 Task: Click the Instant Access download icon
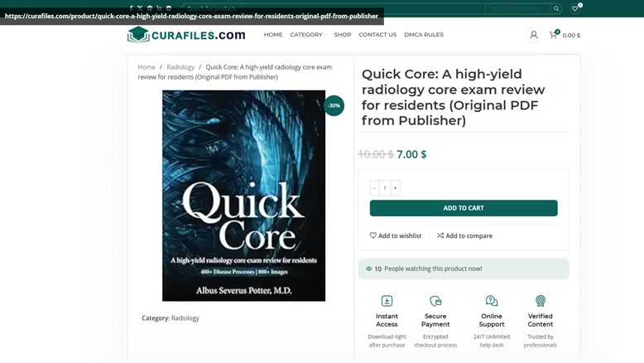pos(387,301)
